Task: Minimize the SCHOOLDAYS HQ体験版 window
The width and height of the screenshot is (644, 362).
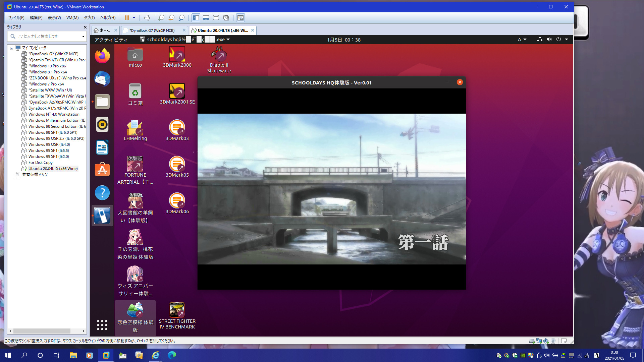Action: [448, 82]
